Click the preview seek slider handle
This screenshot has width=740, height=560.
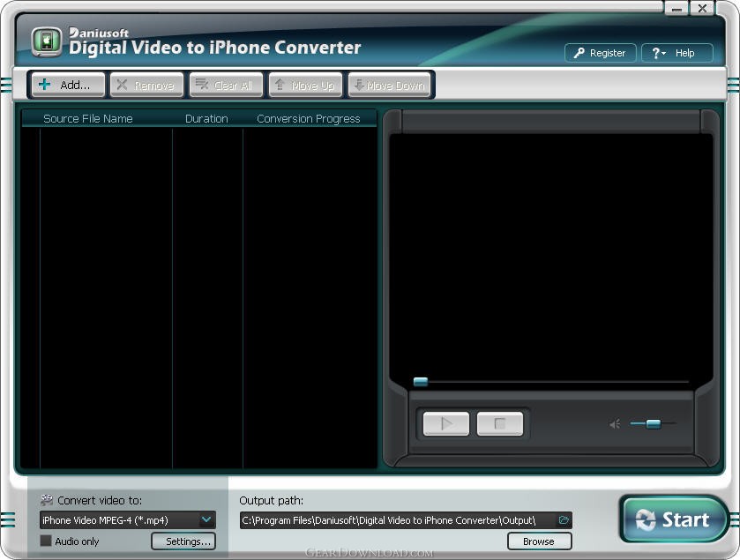click(421, 381)
